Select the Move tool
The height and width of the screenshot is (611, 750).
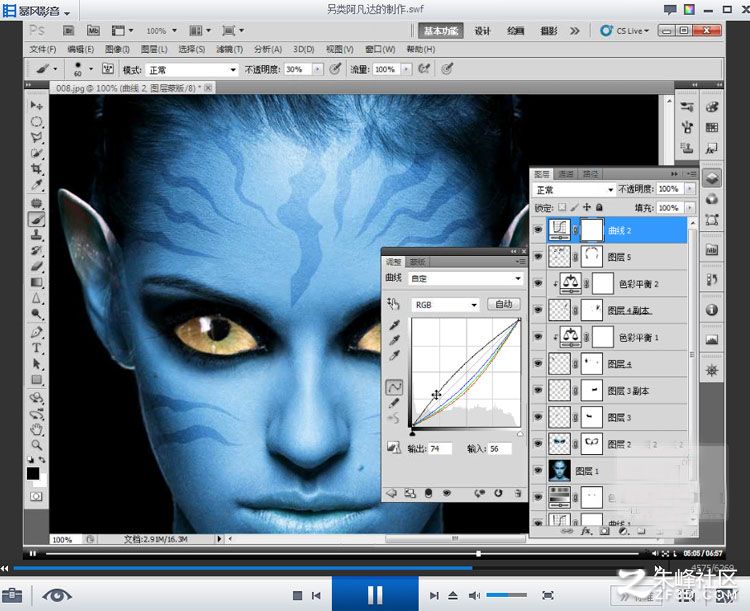coord(36,105)
